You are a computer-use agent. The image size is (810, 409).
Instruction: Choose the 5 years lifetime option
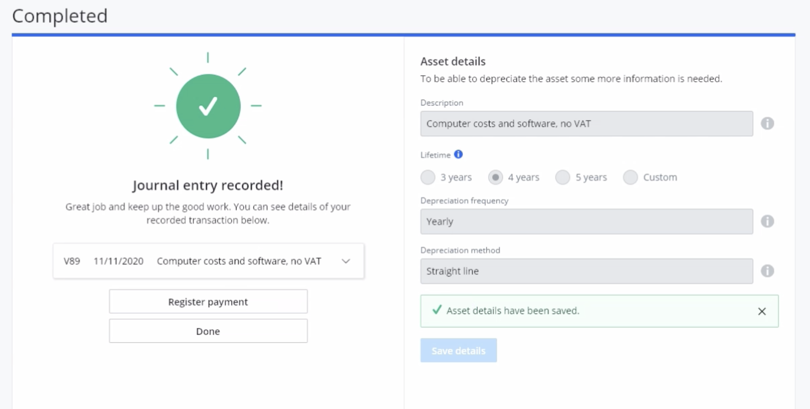[563, 177]
